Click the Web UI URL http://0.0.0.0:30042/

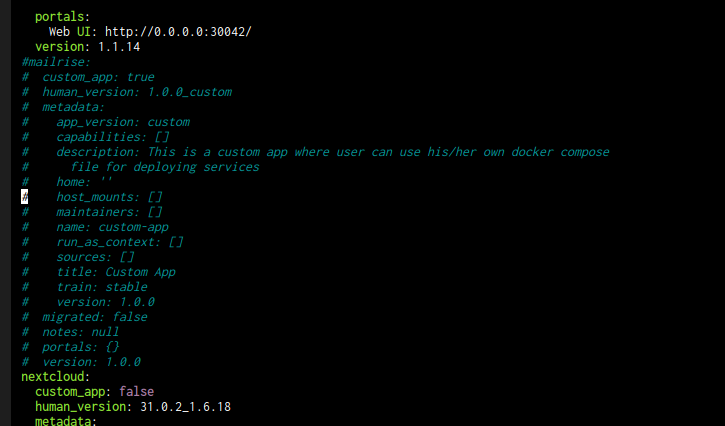pyautogui.click(x=178, y=32)
